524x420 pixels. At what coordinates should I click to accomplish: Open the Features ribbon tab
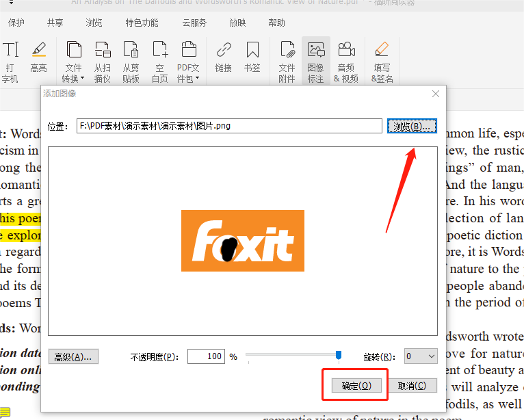tap(142, 23)
